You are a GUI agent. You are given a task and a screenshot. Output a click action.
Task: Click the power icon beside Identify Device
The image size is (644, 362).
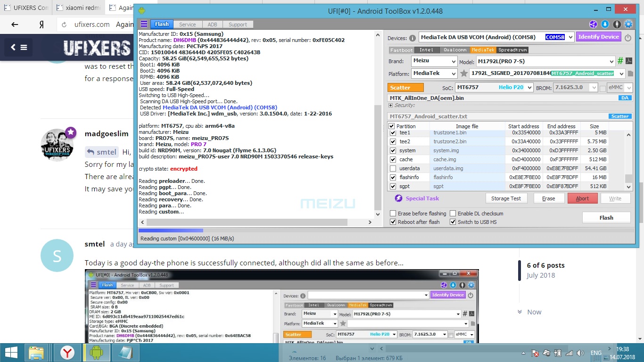click(x=628, y=38)
